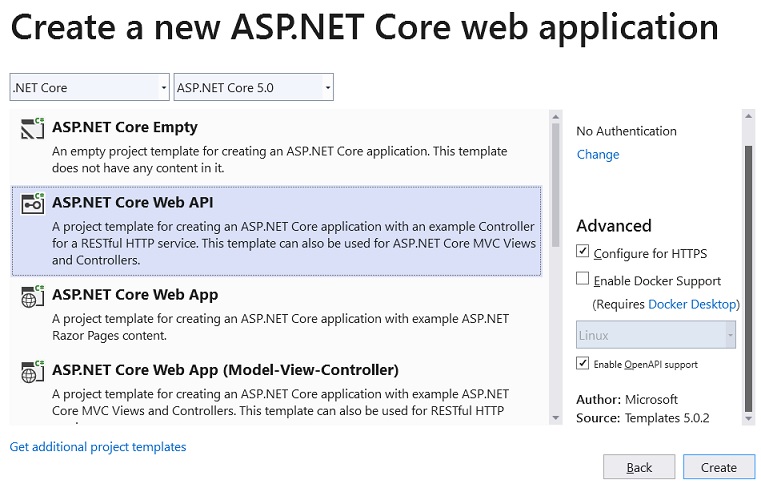Screen dimensions: 761x488
Task: Open the disabled Linux OS dropdown
Action: [656, 335]
